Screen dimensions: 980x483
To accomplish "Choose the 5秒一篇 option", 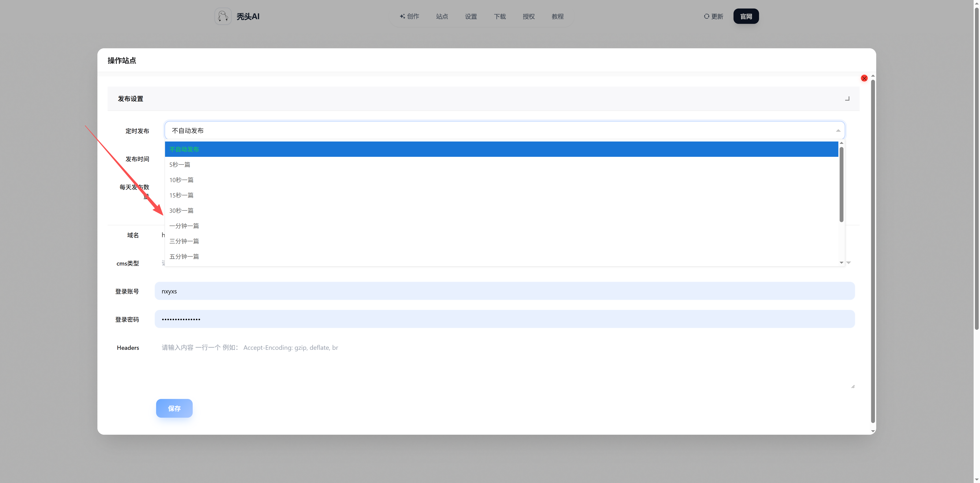I will point(179,164).
